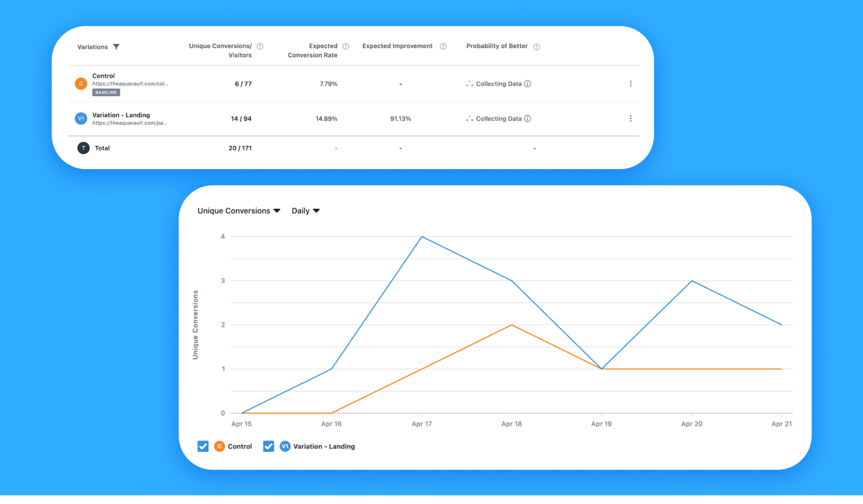
Task: Click the Apr 17 peak on blue line
Action: coord(421,237)
